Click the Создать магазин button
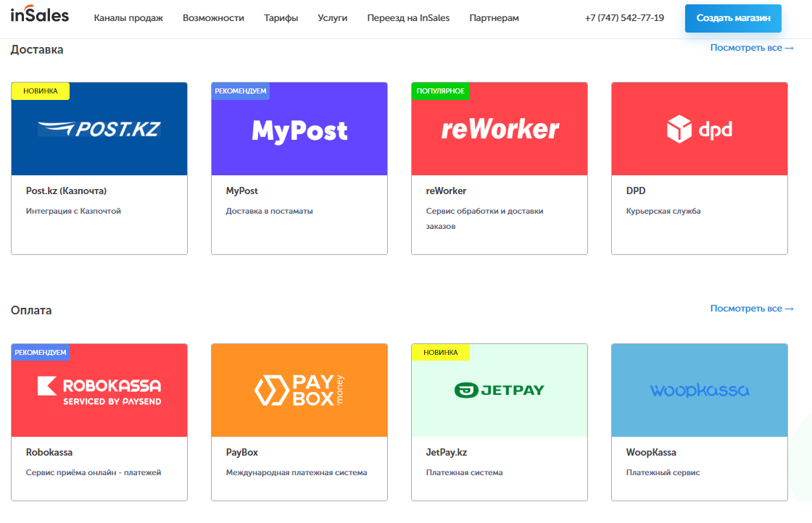This screenshot has width=812, height=523. (733, 18)
